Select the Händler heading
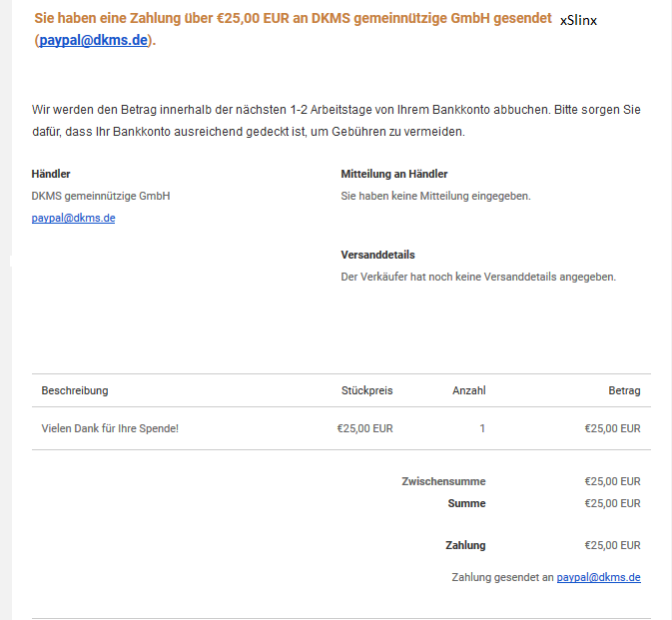 [x=51, y=174]
